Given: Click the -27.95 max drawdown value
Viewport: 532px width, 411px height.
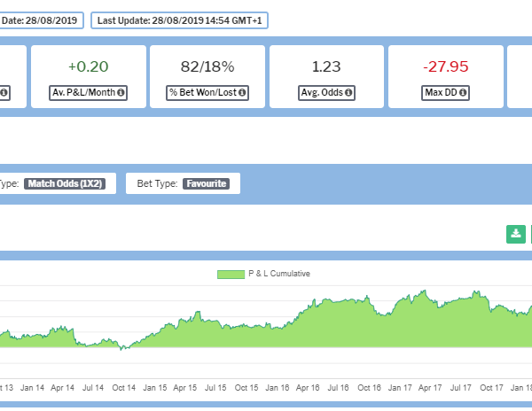Looking at the screenshot, I should point(445,65).
